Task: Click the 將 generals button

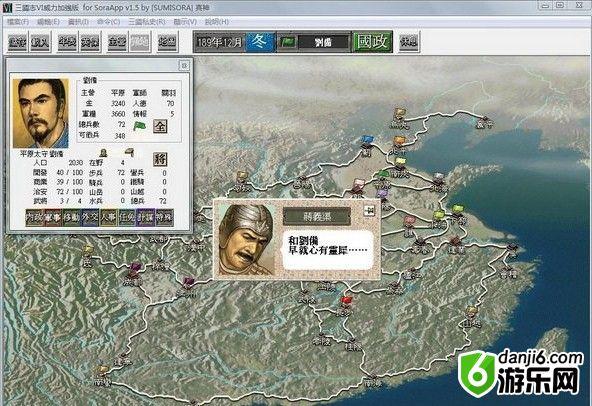Action: pyautogui.click(x=160, y=159)
